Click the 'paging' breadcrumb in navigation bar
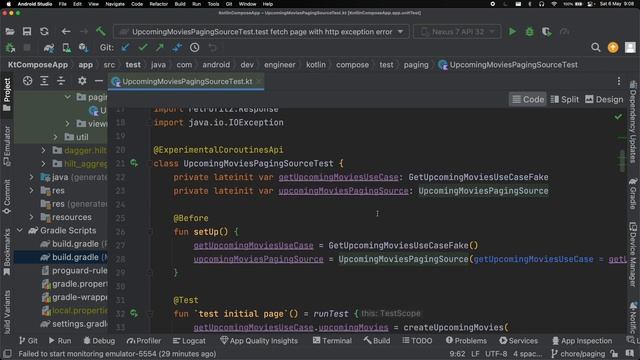 coord(416,64)
